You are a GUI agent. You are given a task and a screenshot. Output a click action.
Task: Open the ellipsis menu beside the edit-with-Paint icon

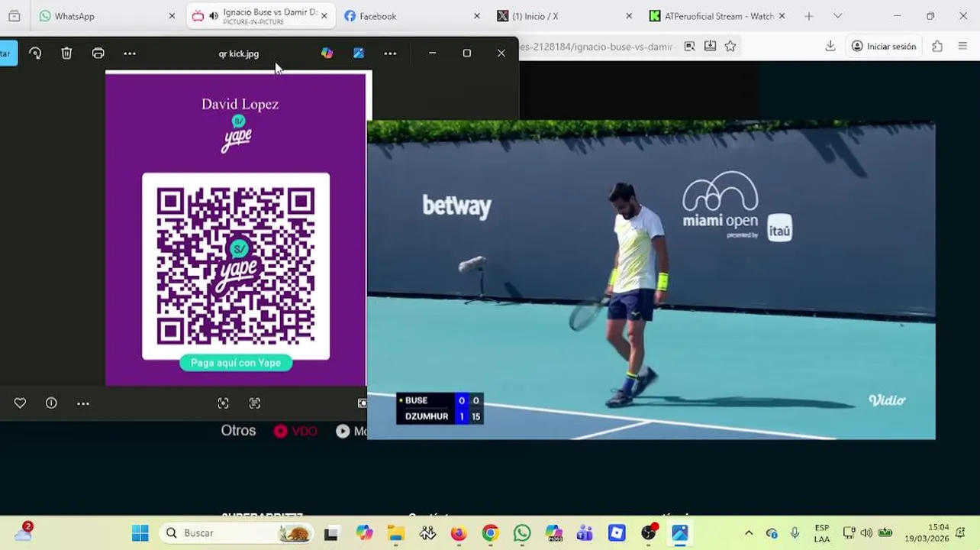(x=390, y=53)
